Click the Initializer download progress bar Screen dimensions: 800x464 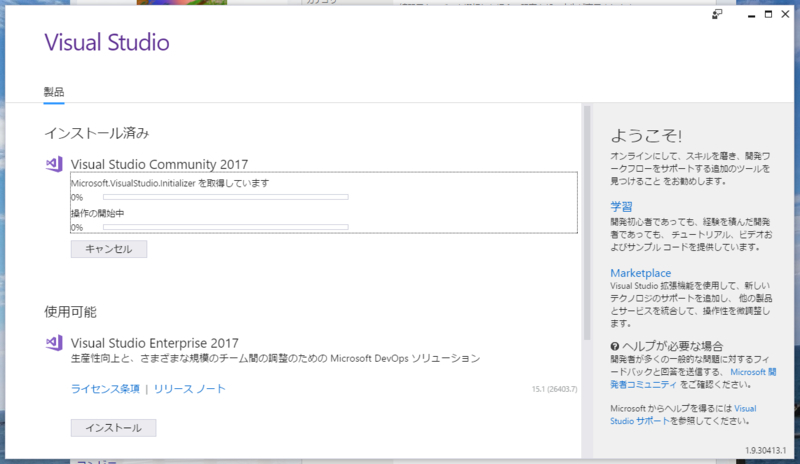[x=226, y=197]
